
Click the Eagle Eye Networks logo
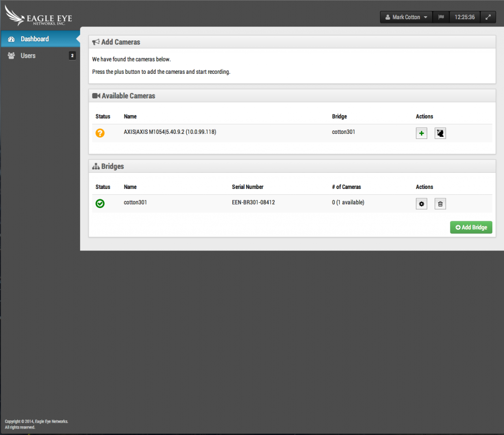point(38,16)
